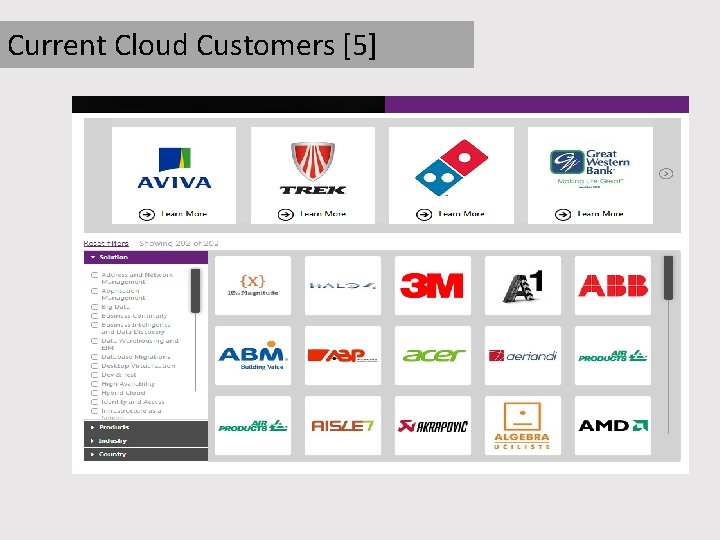Click the customer logo grid scrollbar thumb
720x540 pixels.
coord(669,278)
